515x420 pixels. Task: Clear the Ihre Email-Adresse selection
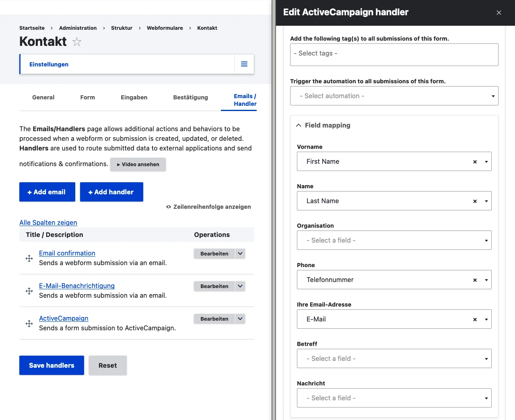click(x=475, y=319)
